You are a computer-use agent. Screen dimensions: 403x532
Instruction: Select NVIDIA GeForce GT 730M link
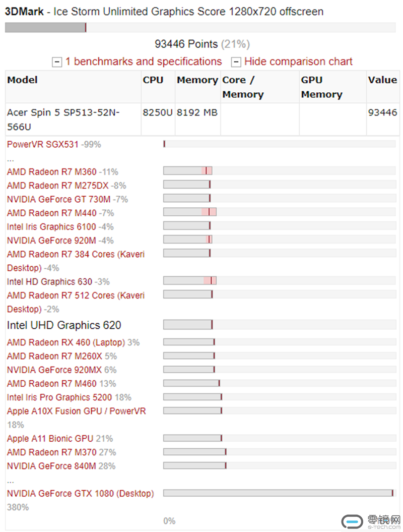(58, 199)
